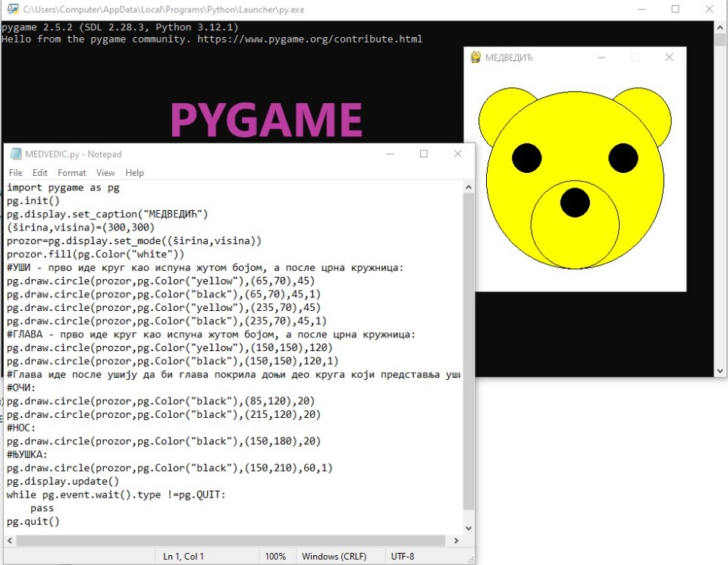
Task: Click the 'Ln 1, Col 1' status bar entry
Action: (184, 556)
